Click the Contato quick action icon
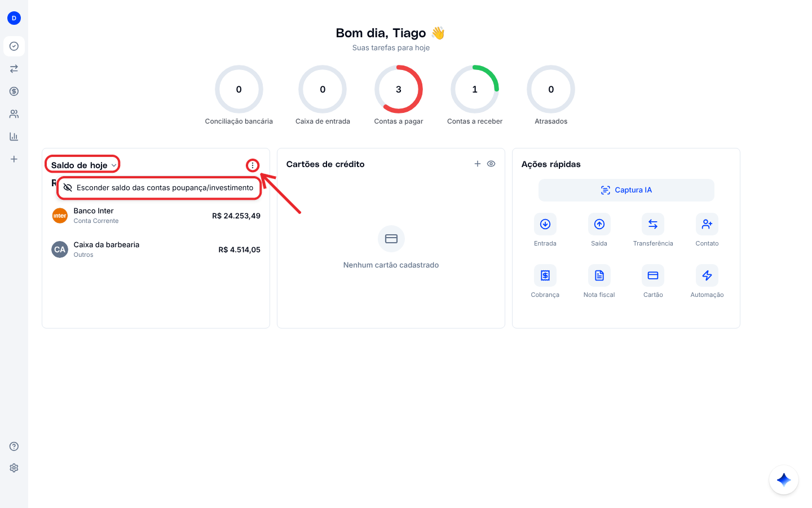The width and height of the screenshot is (812, 508). [x=707, y=224]
